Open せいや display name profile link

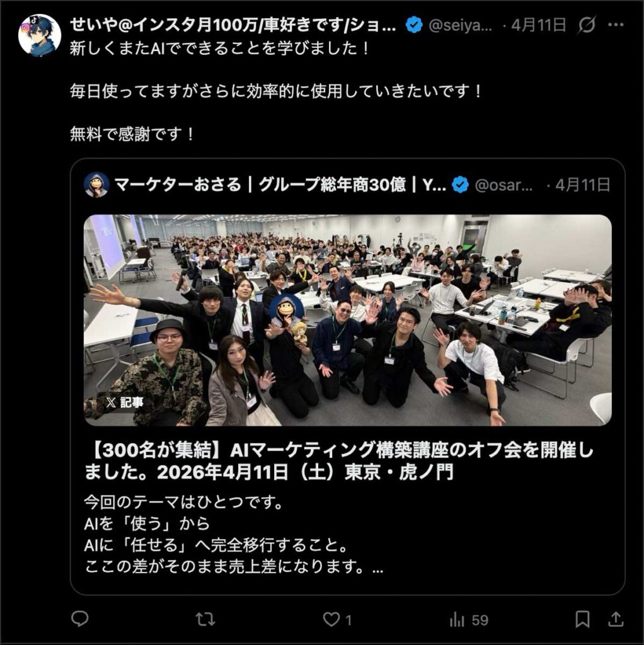pyautogui.click(x=233, y=25)
